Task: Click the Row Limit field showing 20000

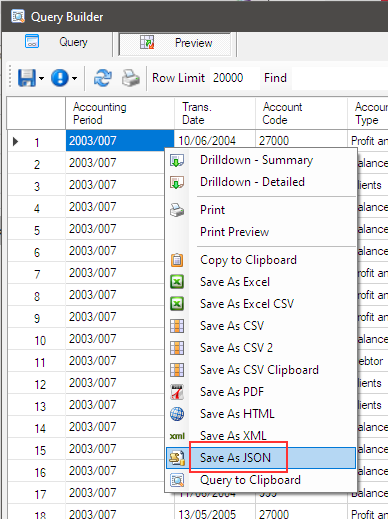Action: 235,78
